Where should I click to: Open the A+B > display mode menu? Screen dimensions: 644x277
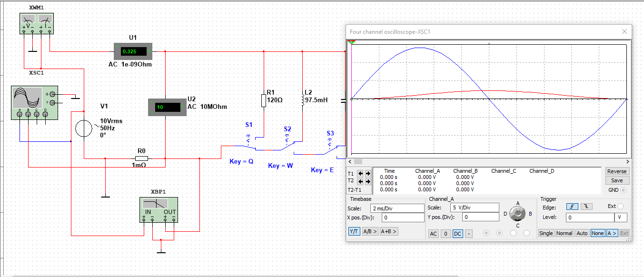[x=389, y=231]
